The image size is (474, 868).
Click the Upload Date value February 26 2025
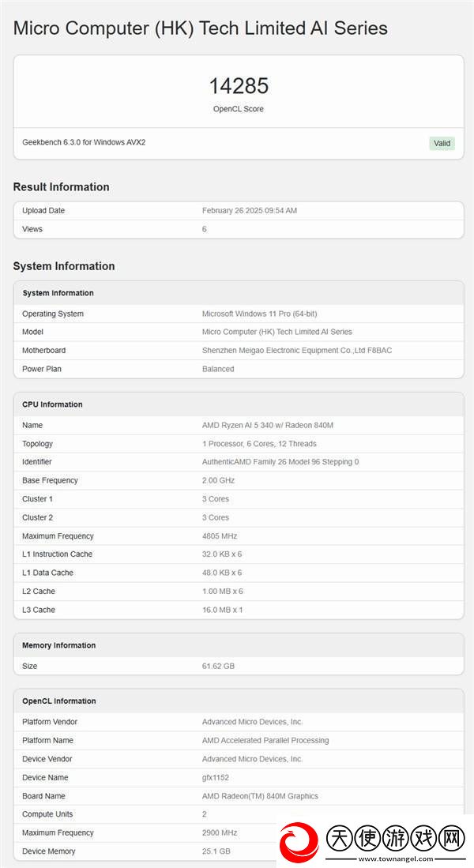pos(250,210)
